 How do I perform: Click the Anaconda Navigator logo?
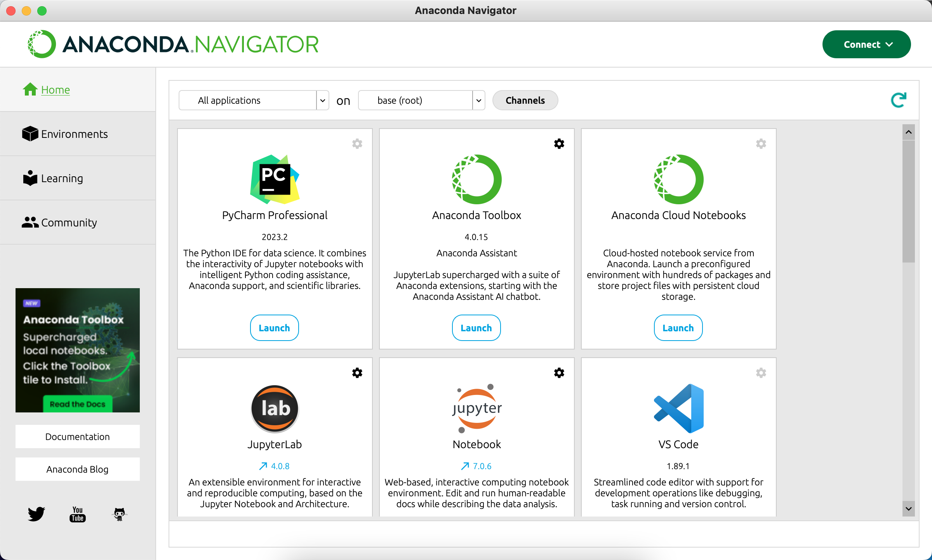pyautogui.click(x=173, y=44)
